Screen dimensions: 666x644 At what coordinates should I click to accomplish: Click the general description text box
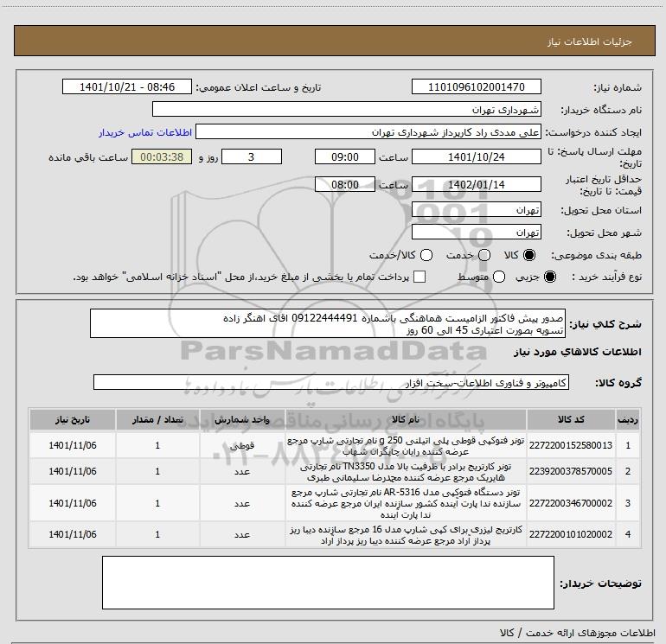click(328, 324)
